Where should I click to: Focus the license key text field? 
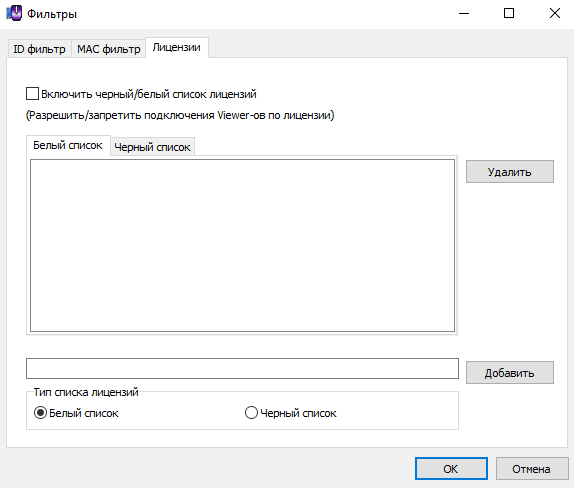pyautogui.click(x=242, y=368)
